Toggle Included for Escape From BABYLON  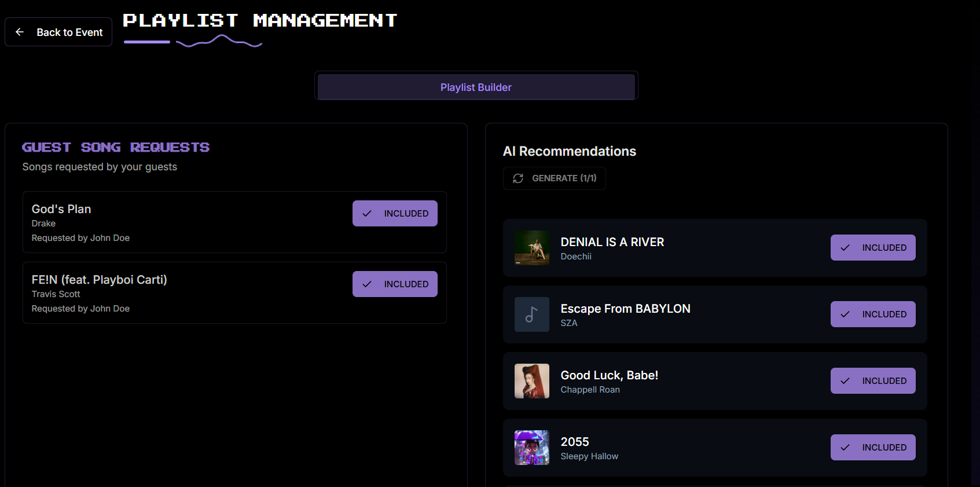[873, 314]
